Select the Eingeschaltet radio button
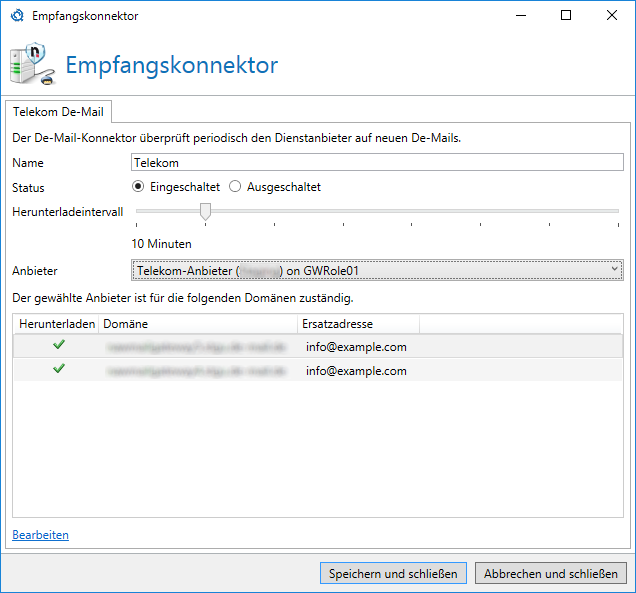 [138, 187]
